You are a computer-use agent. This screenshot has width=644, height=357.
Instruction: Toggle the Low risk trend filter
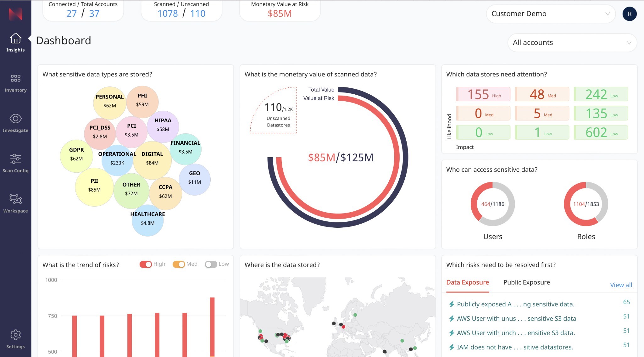click(x=210, y=263)
